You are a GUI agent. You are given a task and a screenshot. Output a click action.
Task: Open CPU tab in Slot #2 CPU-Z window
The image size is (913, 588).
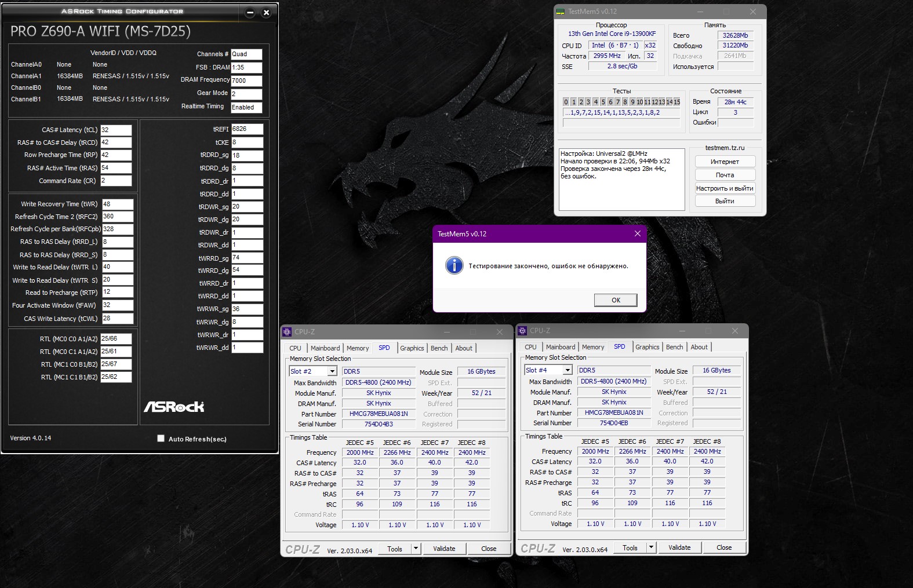pos(296,348)
